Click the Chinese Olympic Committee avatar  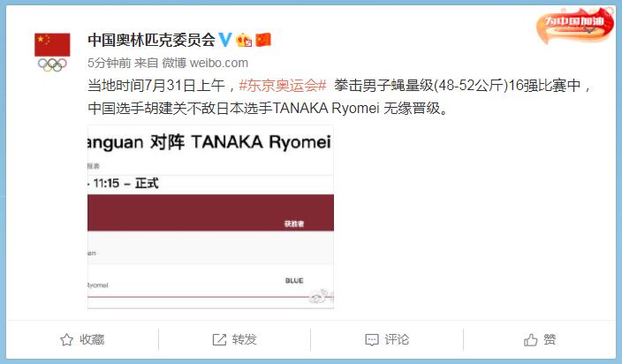(52, 52)
